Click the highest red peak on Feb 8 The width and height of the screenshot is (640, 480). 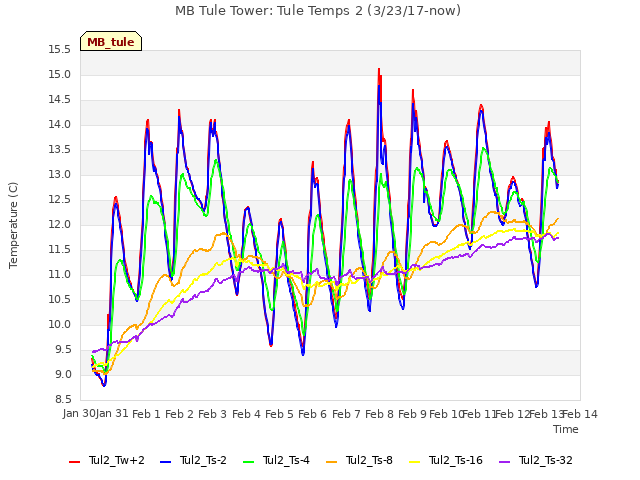(379, 69)
